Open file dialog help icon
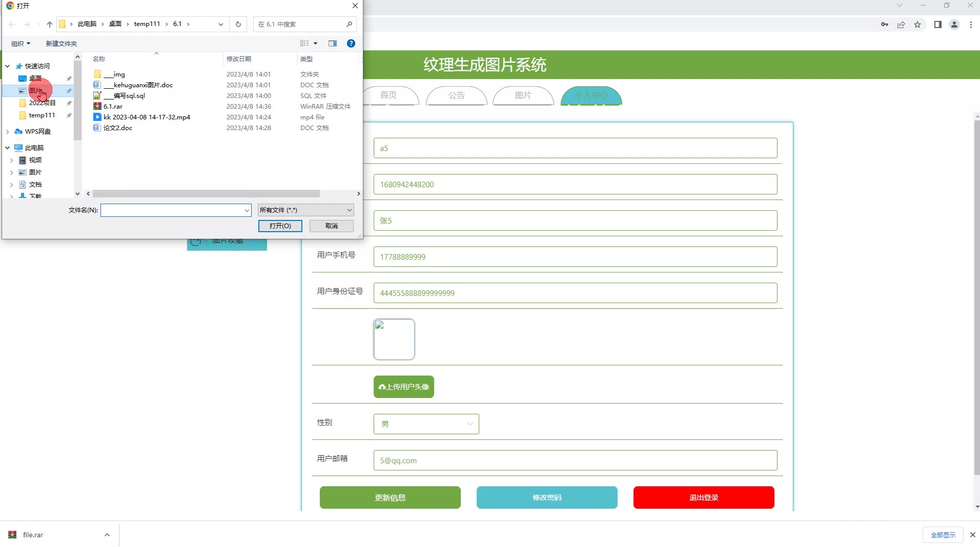This screenshot has height=547, width=980. pyautogui.click(x=351, y=43)
